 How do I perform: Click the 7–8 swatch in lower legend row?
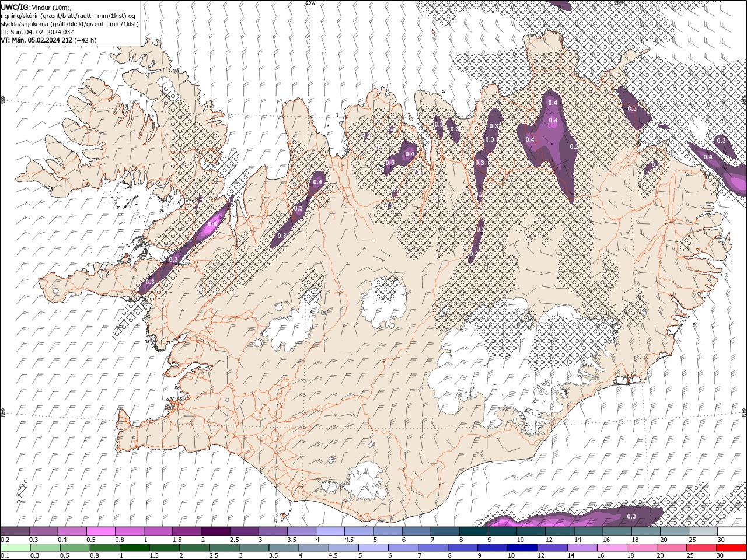[x=432, y=548]
